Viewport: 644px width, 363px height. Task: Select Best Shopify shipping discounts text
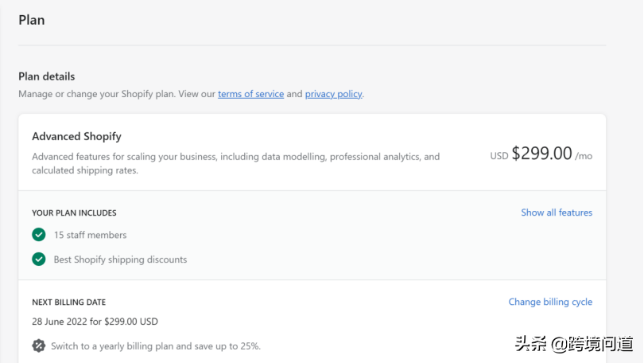(120, 260)
